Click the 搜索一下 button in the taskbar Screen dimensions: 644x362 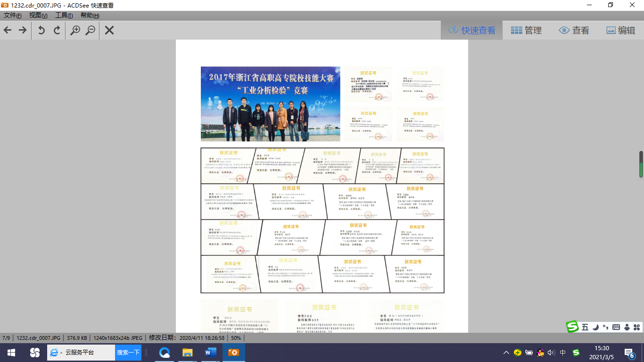[x=128, y=352]
